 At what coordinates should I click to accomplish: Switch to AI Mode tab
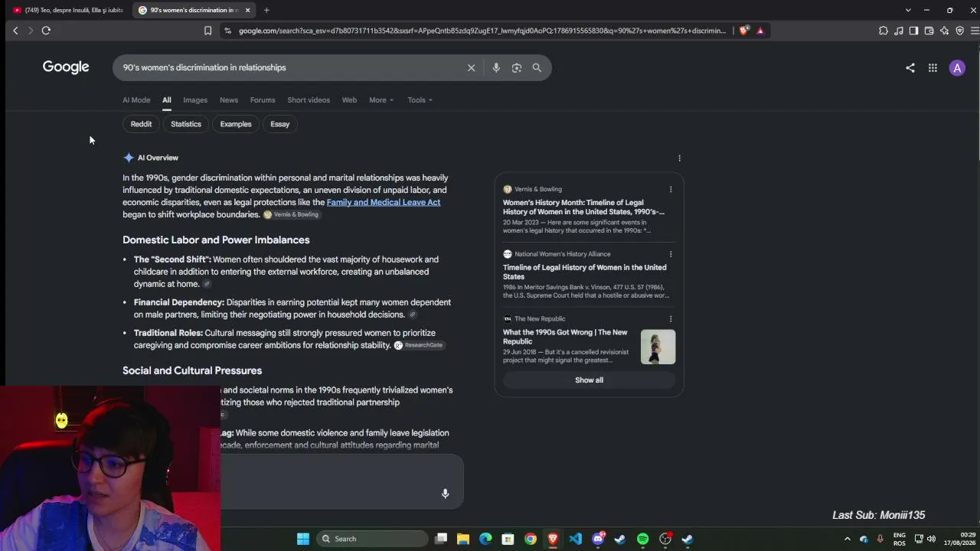point(136,100)
